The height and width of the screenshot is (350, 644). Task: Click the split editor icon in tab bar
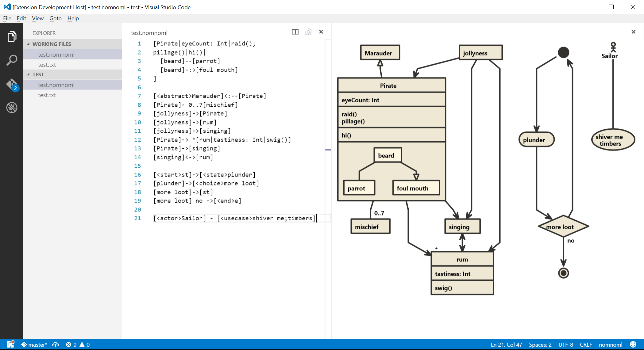click(295, 32)
